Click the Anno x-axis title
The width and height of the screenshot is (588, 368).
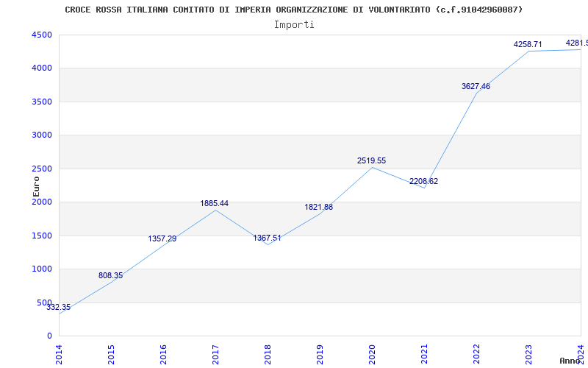[x=570, y=361]
